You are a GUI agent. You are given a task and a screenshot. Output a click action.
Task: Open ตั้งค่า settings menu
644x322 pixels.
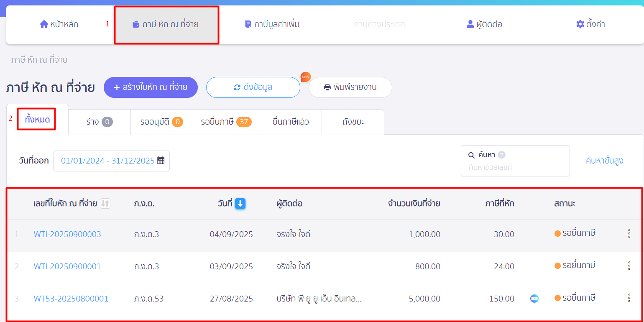click(590, 24)
